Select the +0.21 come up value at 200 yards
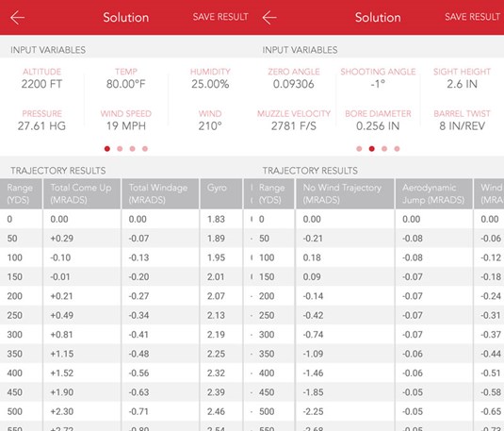This screenshot has height=431, width=504. pyautogui.click(x=61, y=296)
